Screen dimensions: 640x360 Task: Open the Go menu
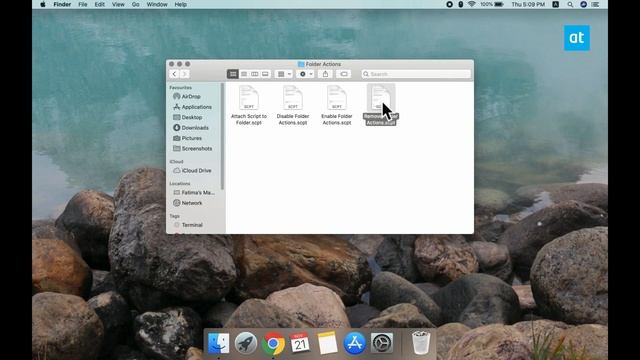point(136,4)
